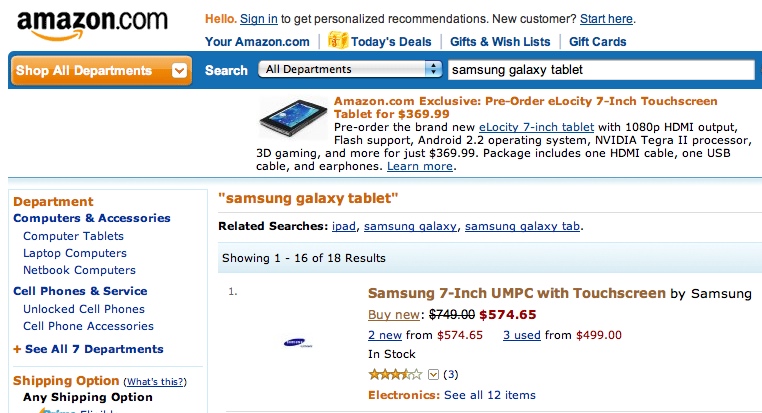Screen dimensions: 762x413
Task: Open Your Amazon.com tab
Action: 257,42
